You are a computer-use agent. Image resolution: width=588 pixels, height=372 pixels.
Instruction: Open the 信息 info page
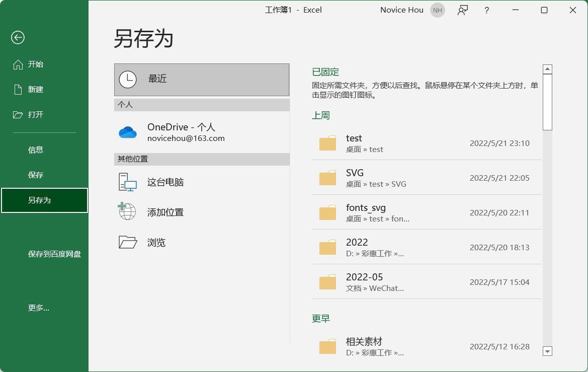36,150
